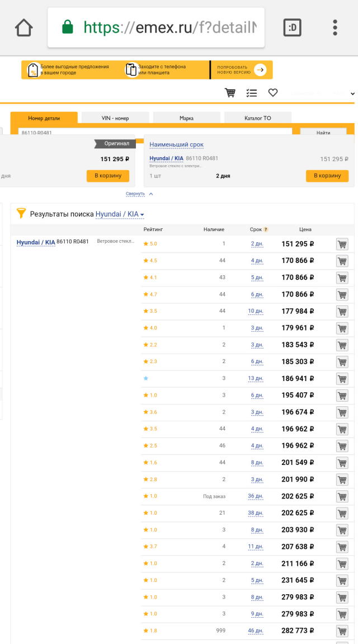Click the phone or tablet banner icon
The image size is (358, 644).
click(x=131, y=69)
